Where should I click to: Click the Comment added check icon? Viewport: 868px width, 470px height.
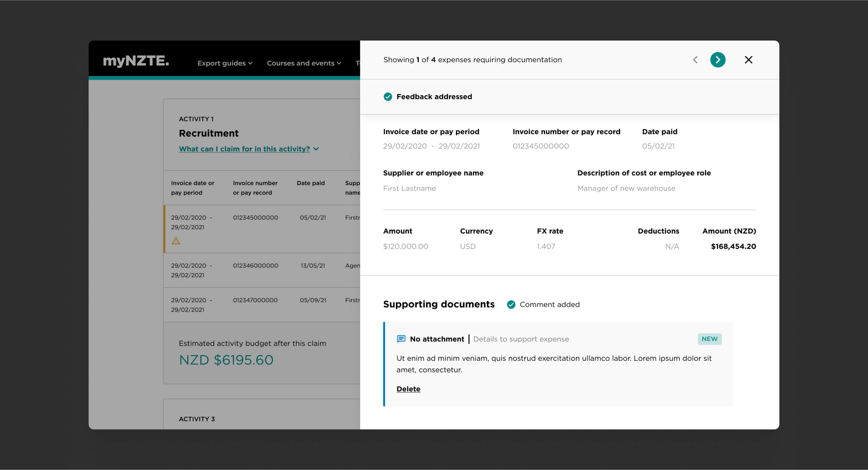pos(511,305)
